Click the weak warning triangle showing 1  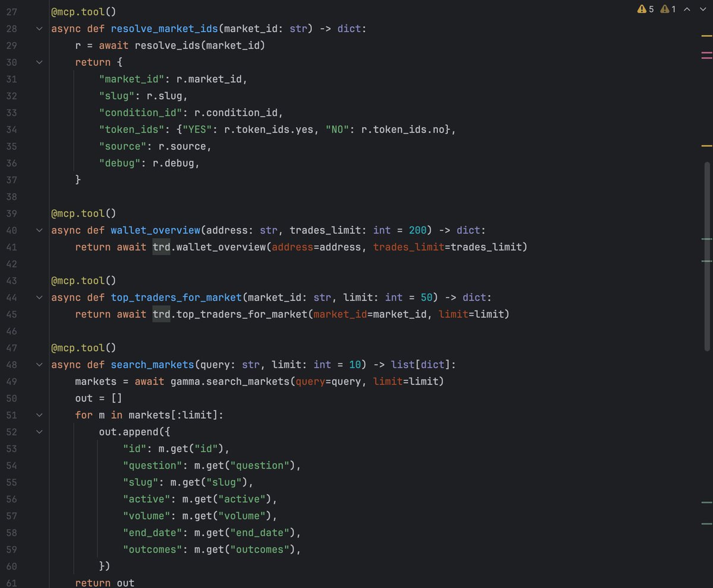click(664, 9)
